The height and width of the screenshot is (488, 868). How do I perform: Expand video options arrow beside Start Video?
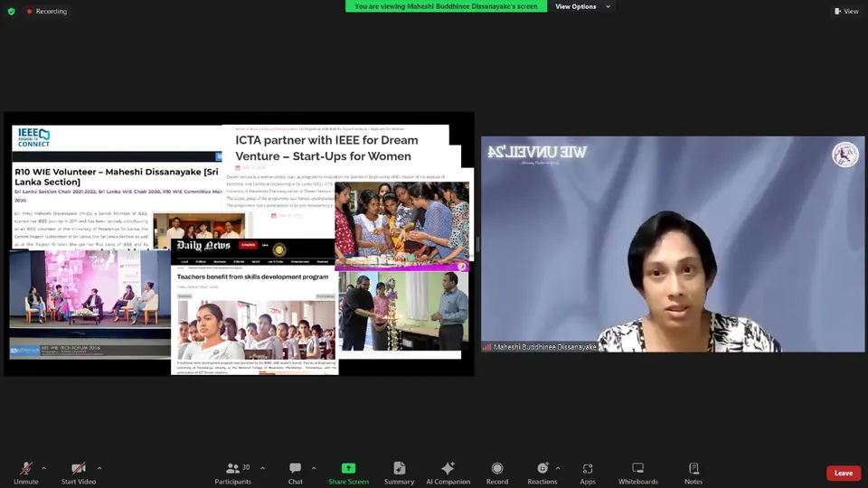coord(99,469)
